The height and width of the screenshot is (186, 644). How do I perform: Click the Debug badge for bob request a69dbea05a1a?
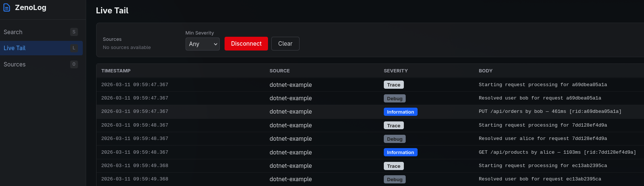tap(395, 98)
